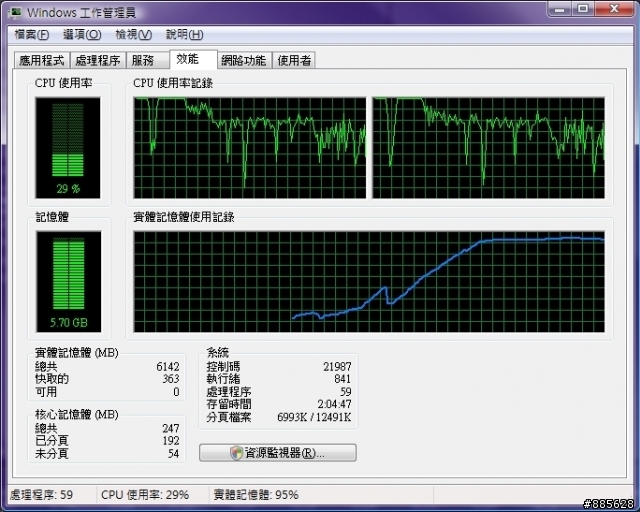
Task: Click the 存留時間 value 2:04:47
Action: [334, 404]
